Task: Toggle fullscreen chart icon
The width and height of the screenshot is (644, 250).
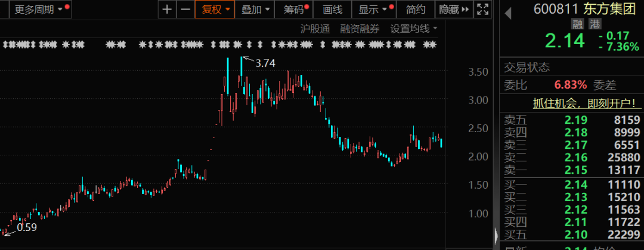Action: click(x=483, y=10)
